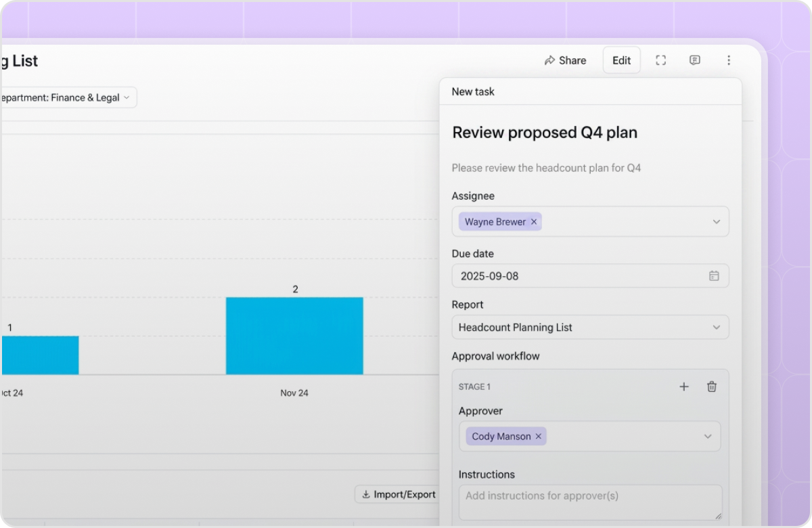Click the approver Instructions text area

pos(590,502)
